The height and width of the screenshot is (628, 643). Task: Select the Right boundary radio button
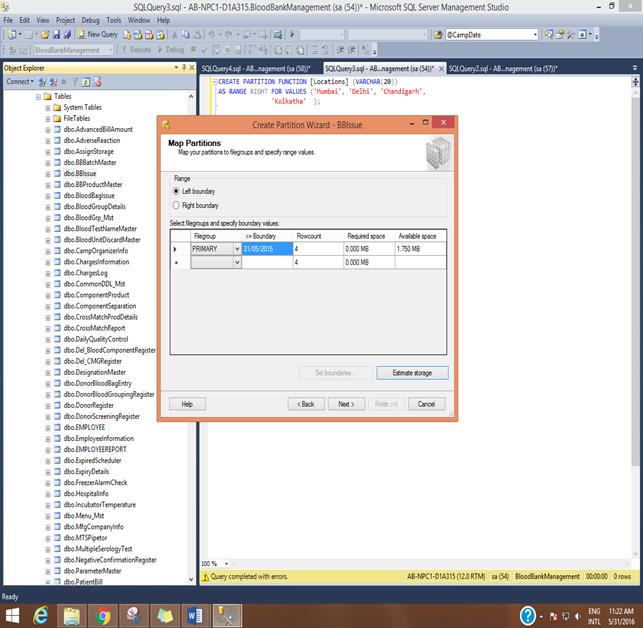[x=176, y=205]
